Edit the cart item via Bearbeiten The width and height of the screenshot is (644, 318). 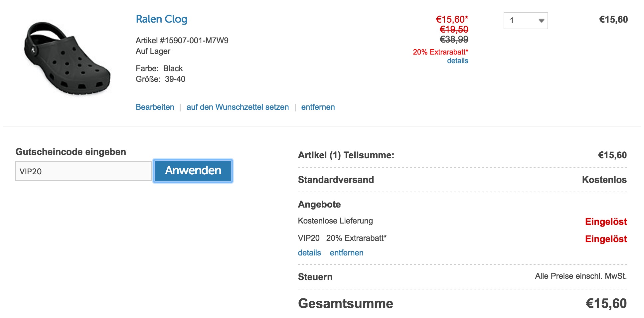(x=155, y=107)
